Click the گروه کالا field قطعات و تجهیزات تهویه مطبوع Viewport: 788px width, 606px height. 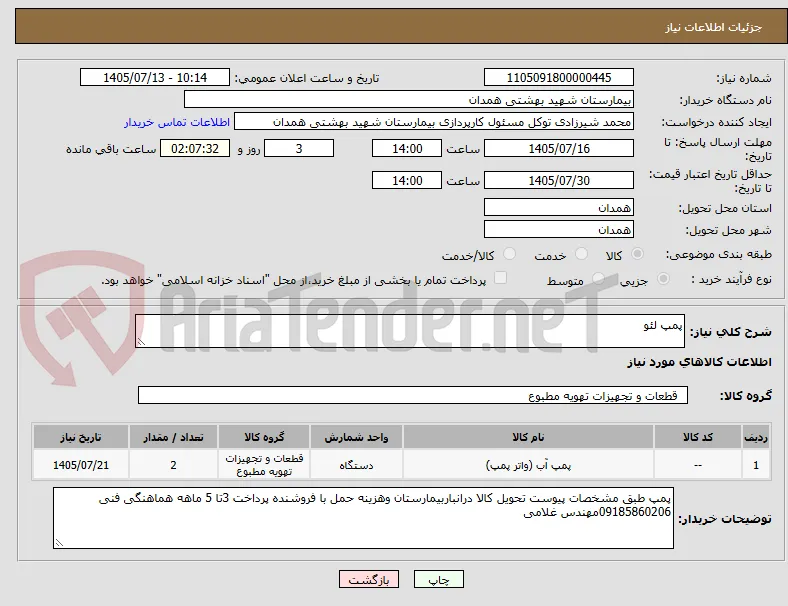(x=413, y=395)
